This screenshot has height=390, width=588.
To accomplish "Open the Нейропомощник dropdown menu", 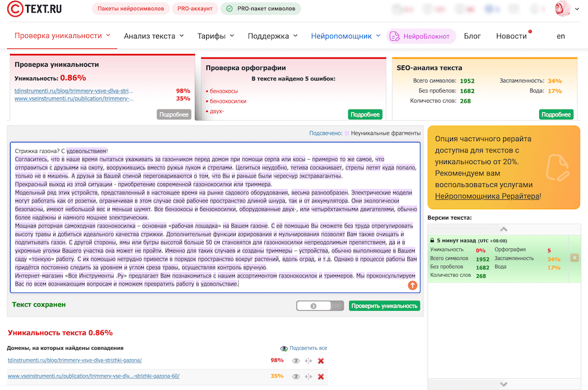I will [345, 36].
